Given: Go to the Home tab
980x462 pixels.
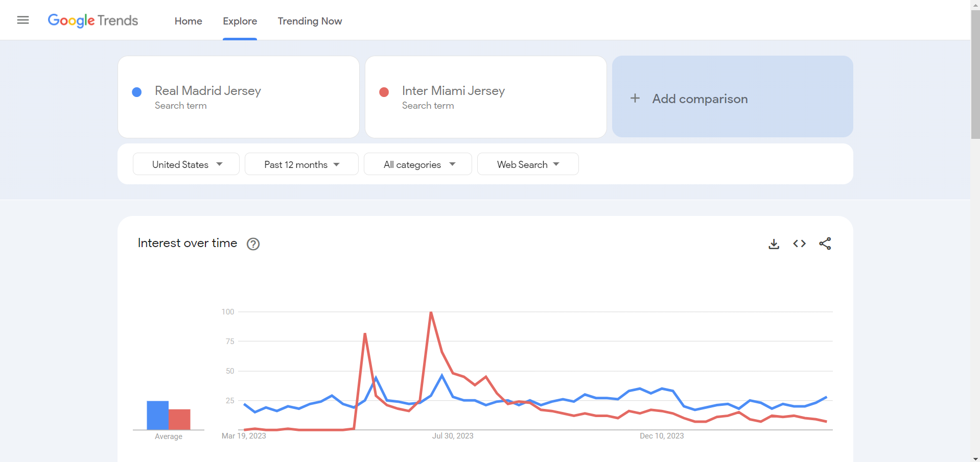Looking at the screenshot, I should (x=188, y=21).
